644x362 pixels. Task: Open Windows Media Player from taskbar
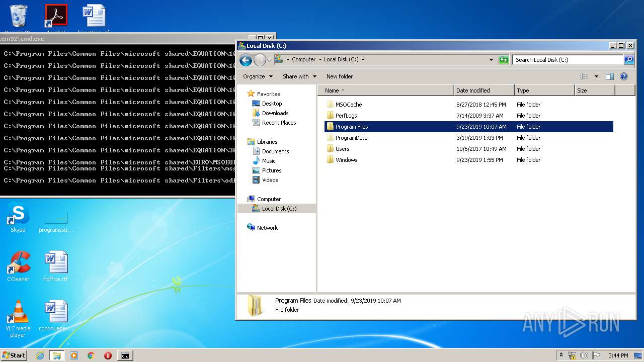click(x=74, y=355)
